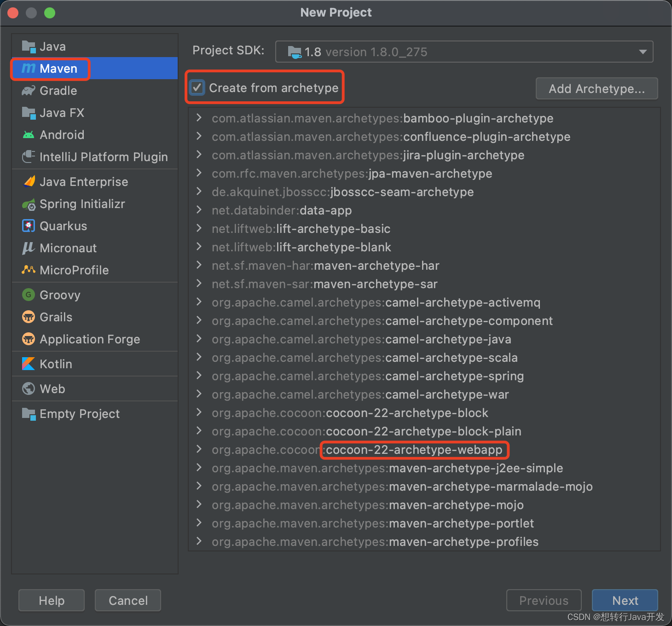Click the Groovy green G icon
672x626 pixels.
[29, 295]
